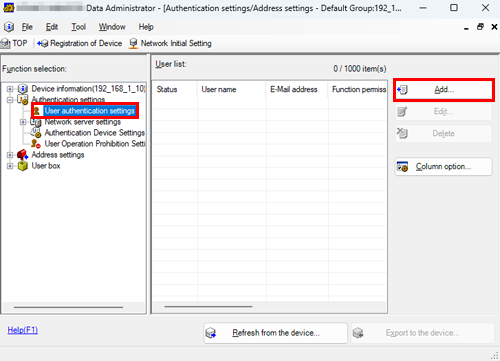Viewport: 500px width, 361px height.
Task: Expand the Device information node
Action: click(x=10, y=89)
